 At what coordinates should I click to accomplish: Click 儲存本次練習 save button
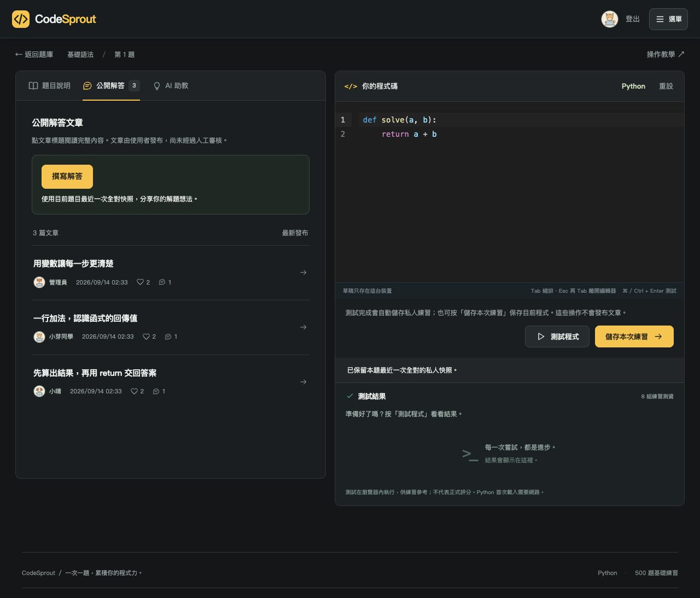634,336
